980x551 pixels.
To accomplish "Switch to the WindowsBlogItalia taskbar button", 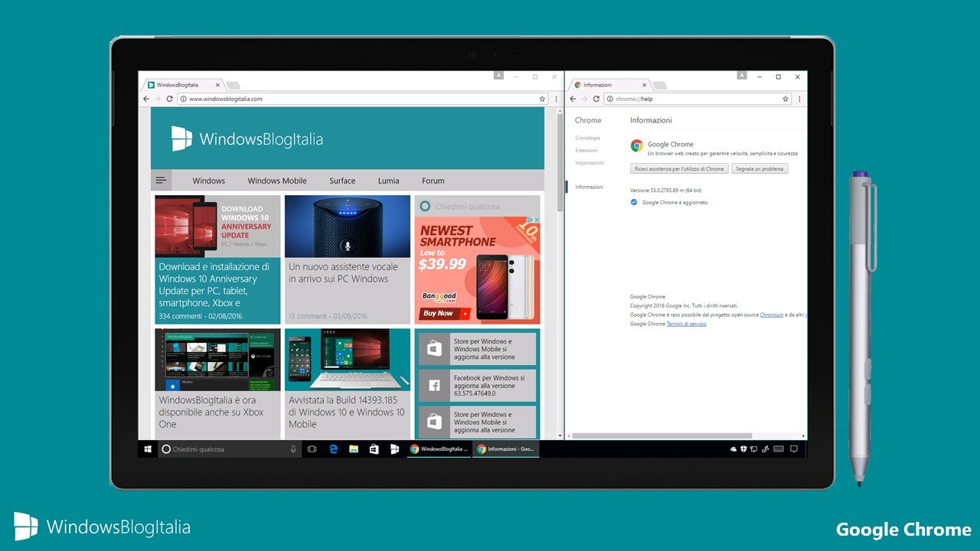I will click(439, 449).
